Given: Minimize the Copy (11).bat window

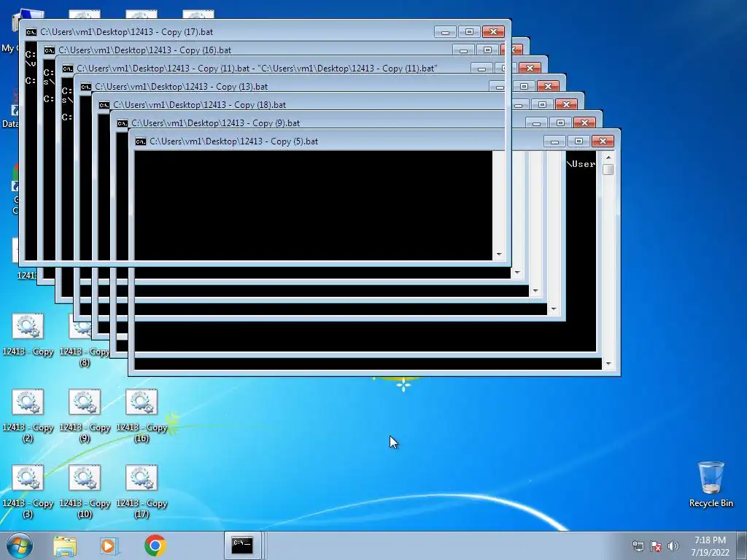Looking at the screenshot, I should pyautogui.click(x=481, y=68).
